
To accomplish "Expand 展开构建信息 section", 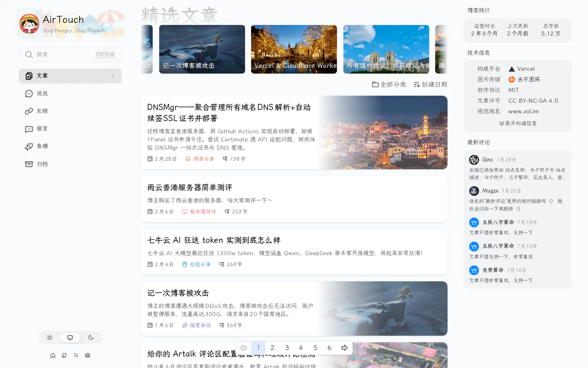I will (518, 123).
